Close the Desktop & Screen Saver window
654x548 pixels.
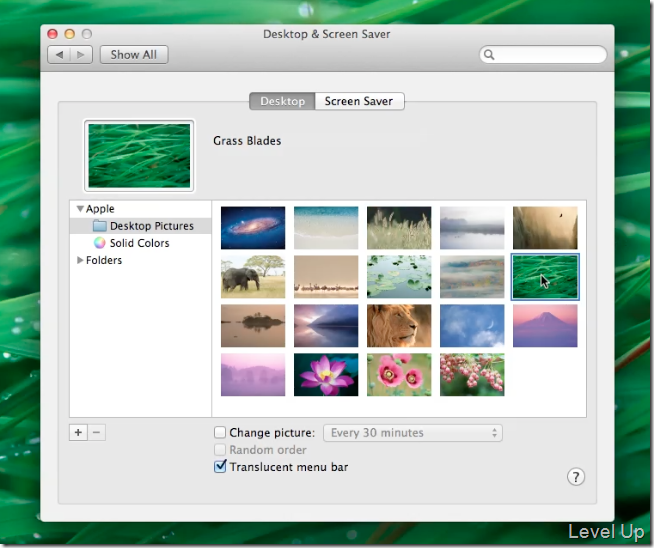53,34
